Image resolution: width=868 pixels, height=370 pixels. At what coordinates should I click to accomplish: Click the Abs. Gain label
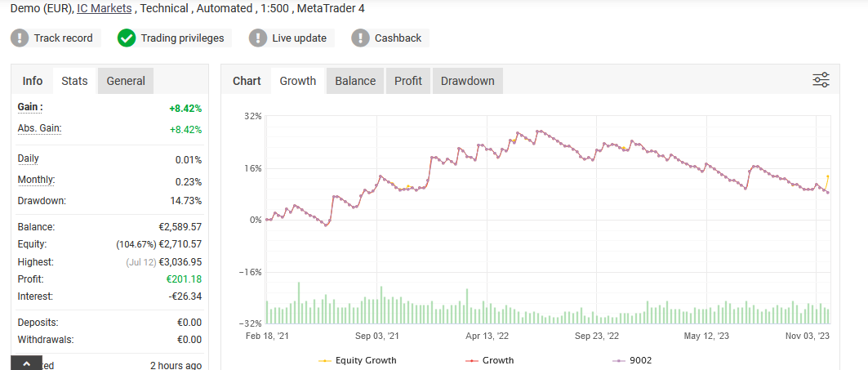39,128
